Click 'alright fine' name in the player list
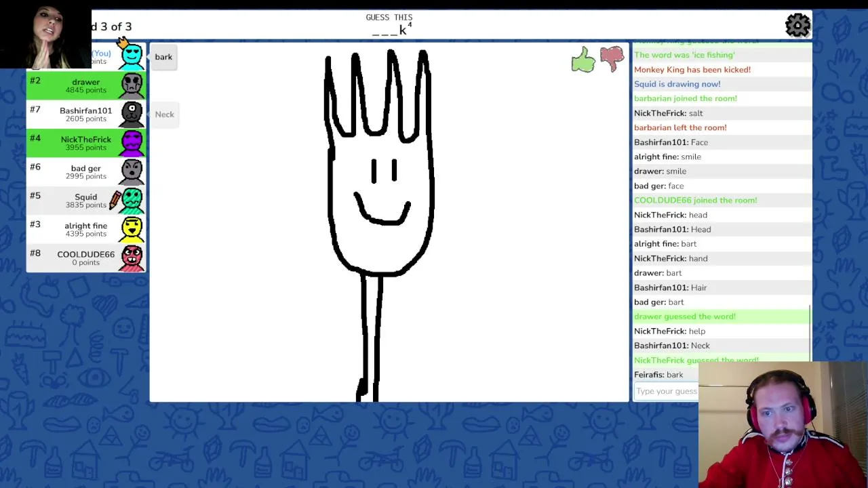This screenshot has height=488, width=868. coord(85,226)
